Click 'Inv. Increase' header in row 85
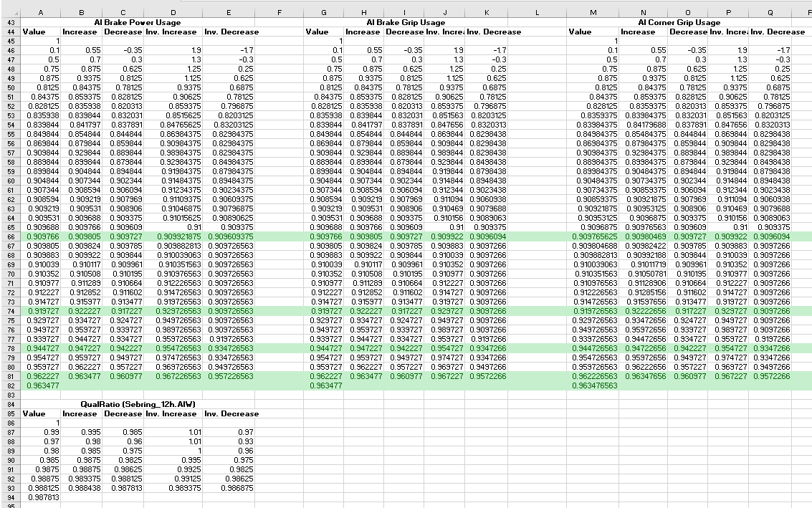The image size is (812, 508). pos(173,413)
